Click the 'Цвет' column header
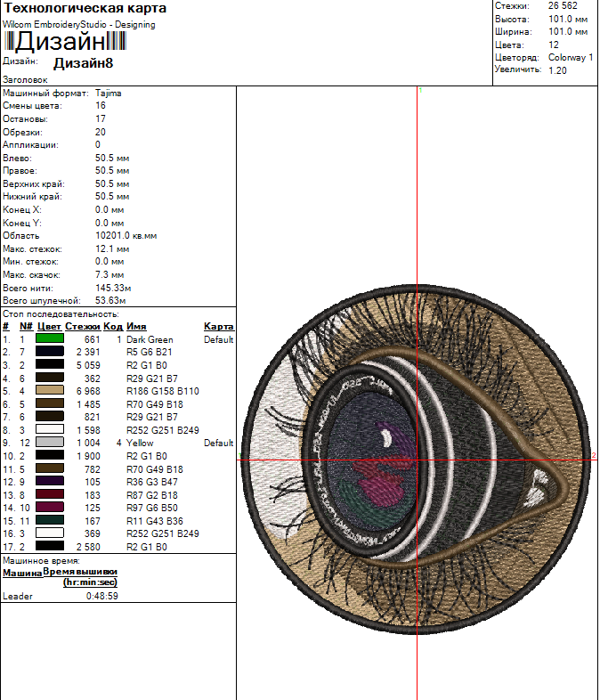The height and width of the screenshot is (700, 600). point(49,326)
